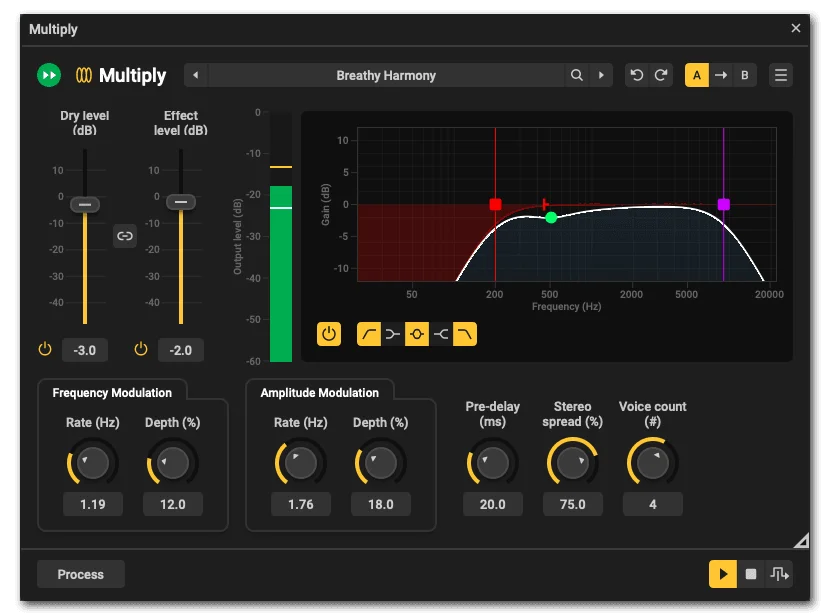Select the purple low-pass EQ node
Image resolution: width=830 pixels, height=616 pixels.
(x=724, y=204)
